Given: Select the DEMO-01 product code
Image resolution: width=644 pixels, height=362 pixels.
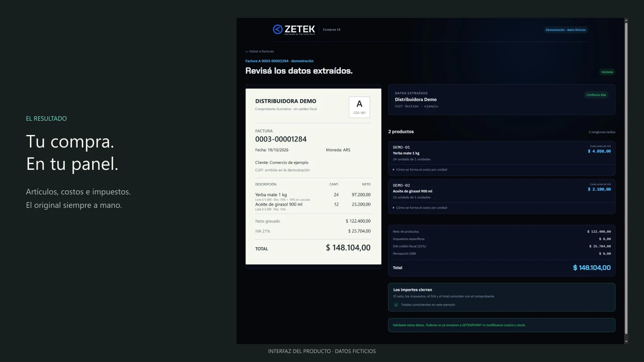Looking at the screenshot, I should click(401, 147).
